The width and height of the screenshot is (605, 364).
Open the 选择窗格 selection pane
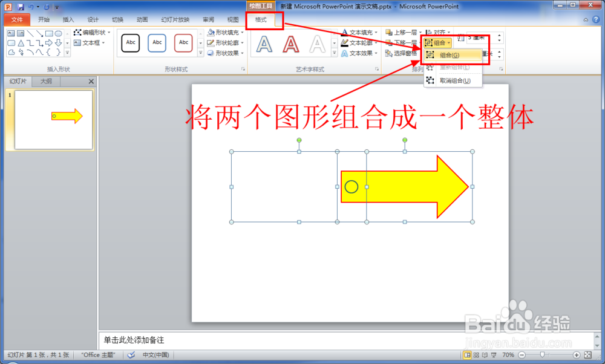(x=401, y=53)
